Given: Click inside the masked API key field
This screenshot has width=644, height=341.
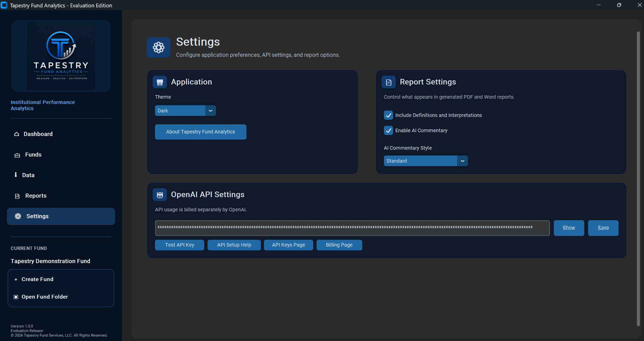Looking at the screenshot, I should click(x=352, y=228).
